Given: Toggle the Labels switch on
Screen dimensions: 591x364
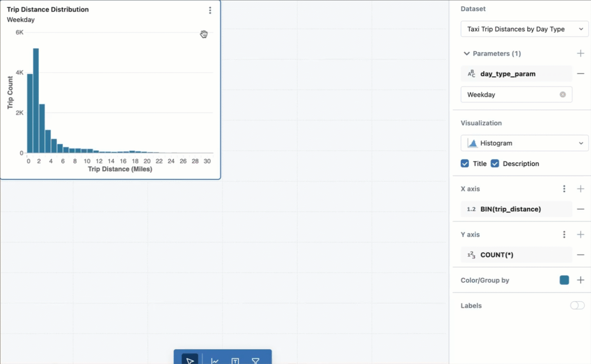Looking at the screenshot, I should tap(576, 305).
